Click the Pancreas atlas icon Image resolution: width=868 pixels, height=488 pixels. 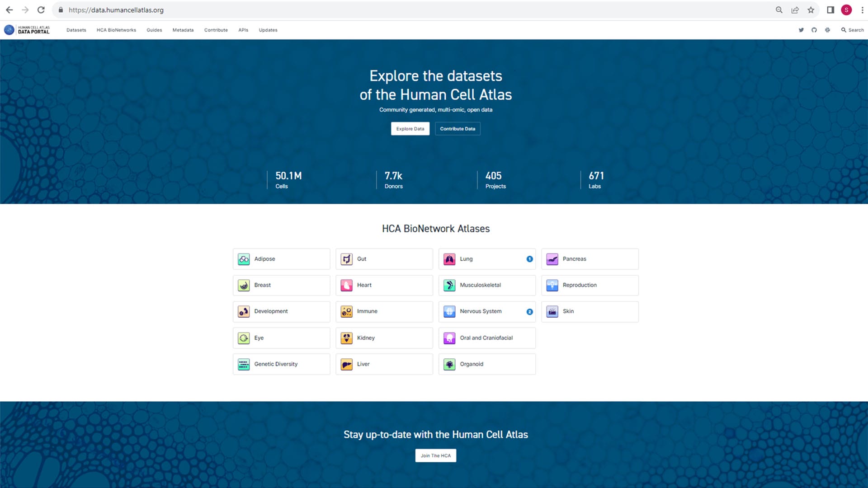click(x=552, y=259)
